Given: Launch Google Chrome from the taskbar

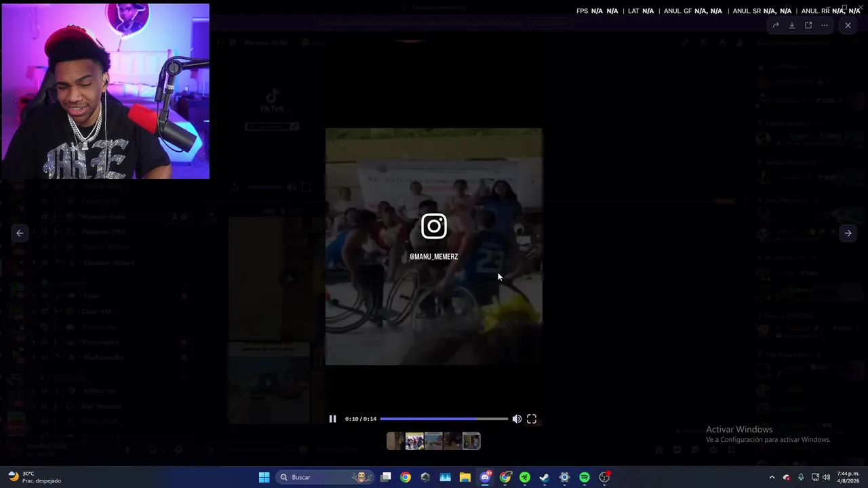Looking at the screenshot, I should (x=406, y=477).
